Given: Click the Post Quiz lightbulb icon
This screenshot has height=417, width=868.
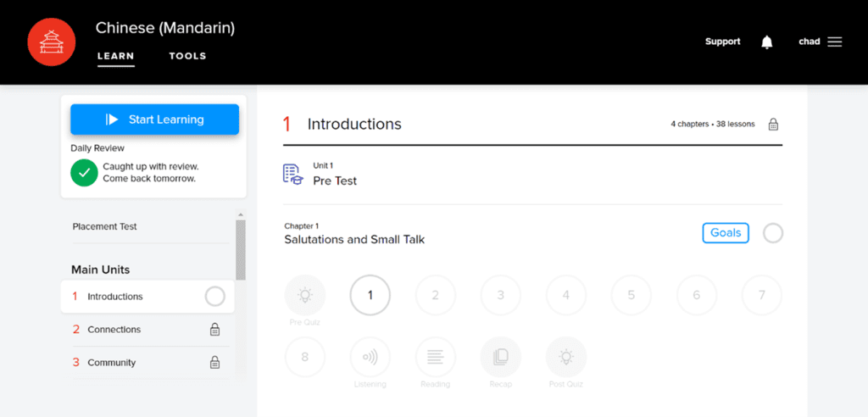Looking at the screenshot, I should click(565, 357).
